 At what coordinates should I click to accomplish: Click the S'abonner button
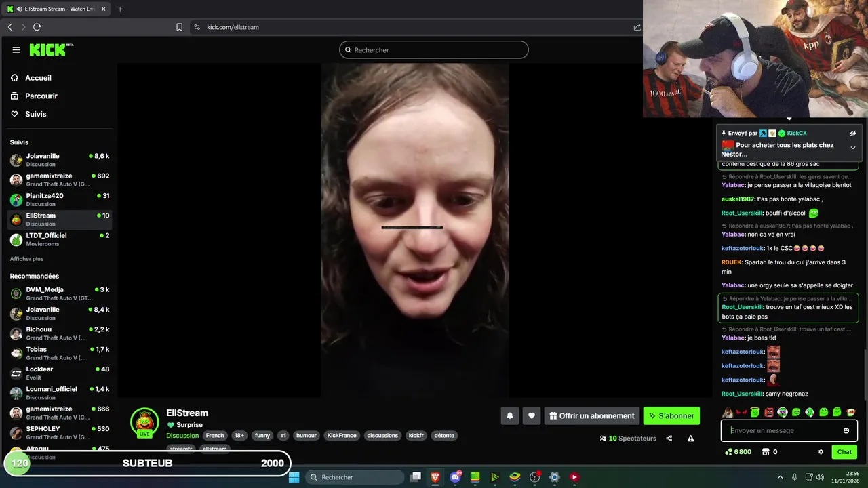pyautogui.click(x=671, y=416)
